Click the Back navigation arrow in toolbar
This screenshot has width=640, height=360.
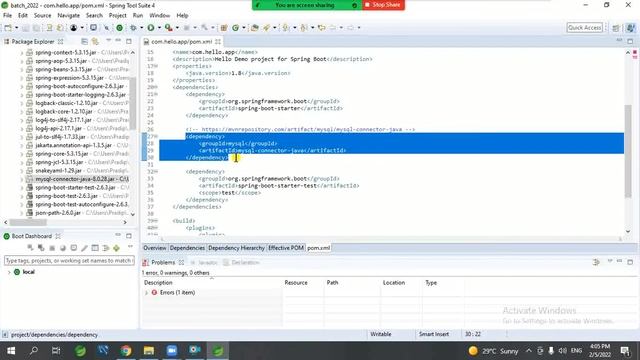[x=333, y=28]
